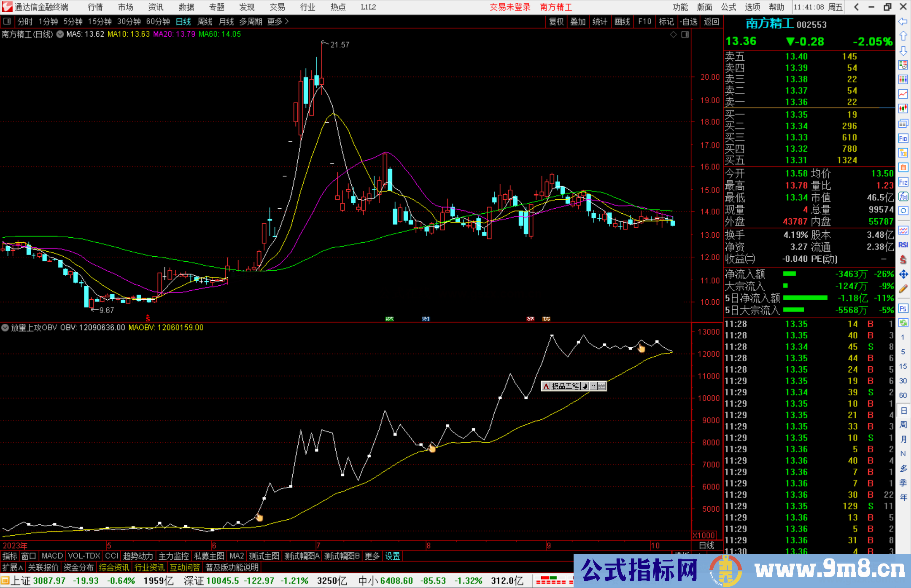911x588 pixels.
Task: Select the MACD indicator tab
Action: (x=52, y=556)
